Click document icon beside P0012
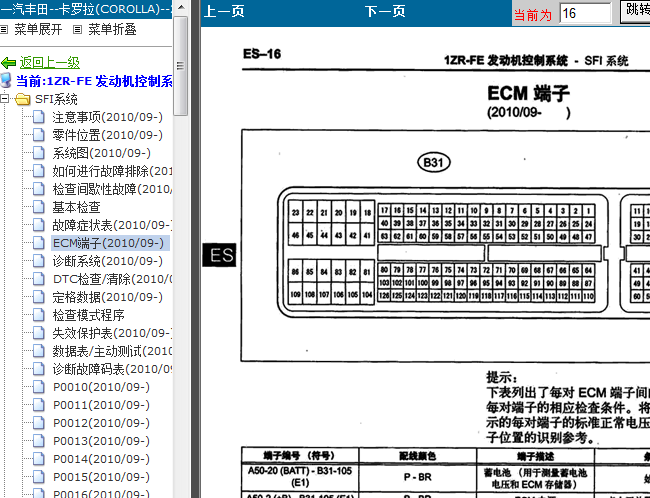 (39, 423)
